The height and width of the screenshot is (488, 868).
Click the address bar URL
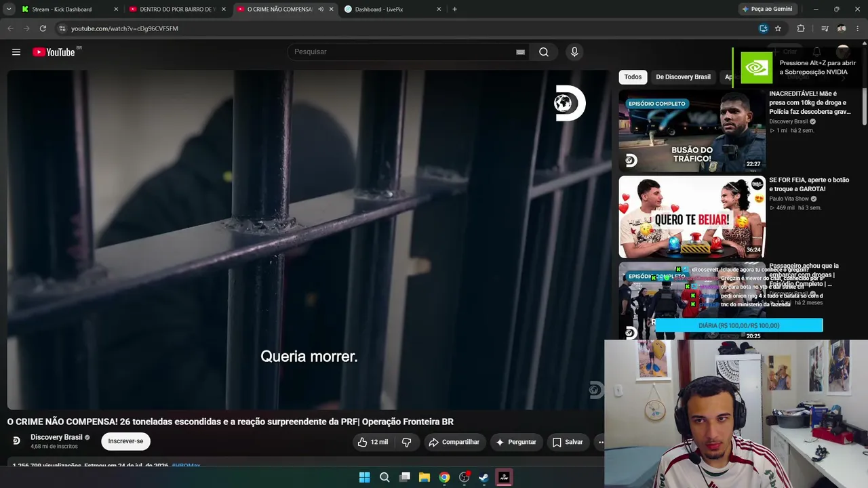coord(125,28)
